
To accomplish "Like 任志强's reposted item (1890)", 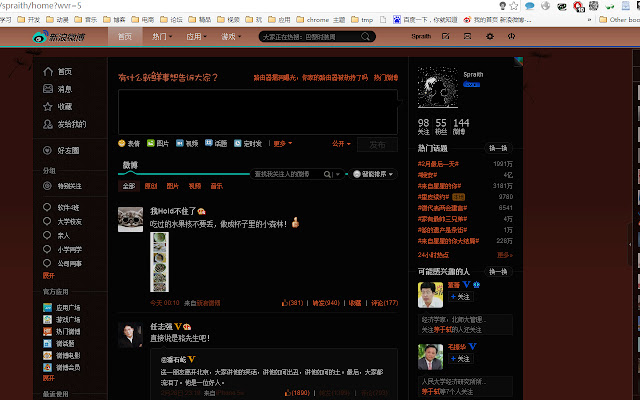I will 297,393.
